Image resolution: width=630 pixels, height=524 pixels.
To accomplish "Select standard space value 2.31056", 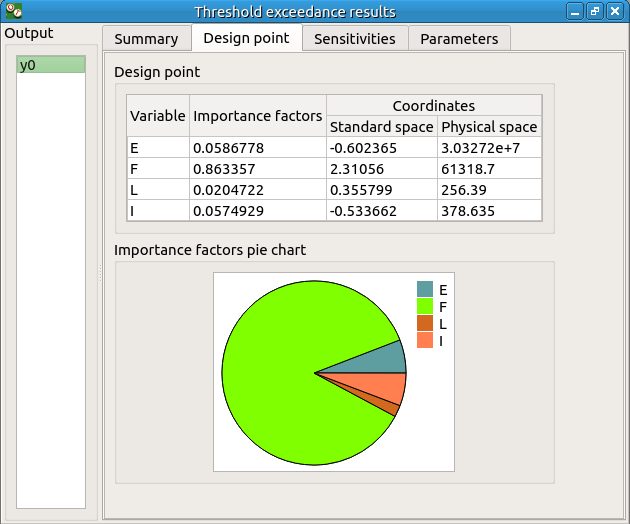I will point(382,168).
